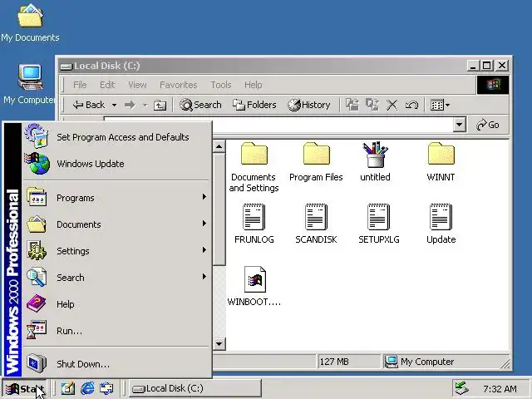The image size is (532, 399).
Task: Click the scrollbar down arrow
Action: [x=219, y=343]
